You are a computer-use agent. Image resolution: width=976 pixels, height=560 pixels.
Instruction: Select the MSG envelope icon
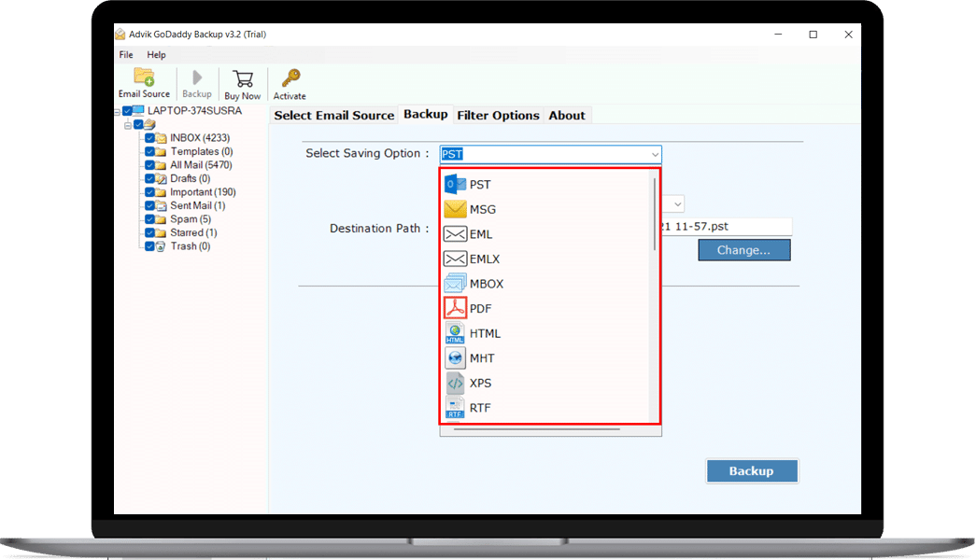455,209
